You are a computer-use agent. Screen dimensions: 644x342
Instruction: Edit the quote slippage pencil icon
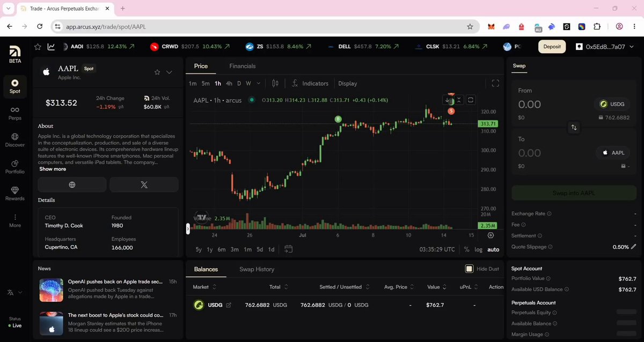coord(633,247)
